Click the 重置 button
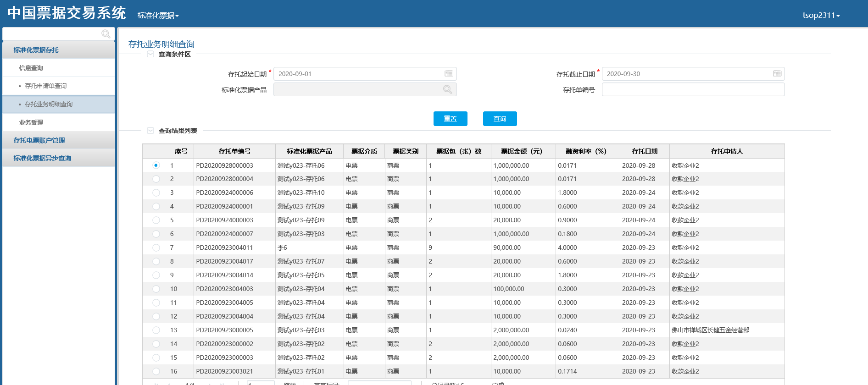The width and height of the screenshot is (868, 385). tap(451, 119)
